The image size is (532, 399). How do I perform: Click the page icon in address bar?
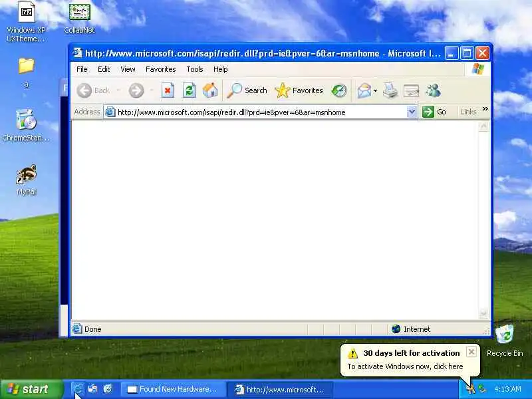pos(110,112)
